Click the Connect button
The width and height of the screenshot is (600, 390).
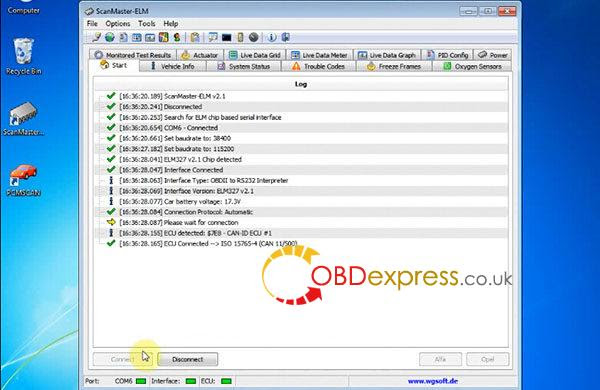[x=122, y=359]
